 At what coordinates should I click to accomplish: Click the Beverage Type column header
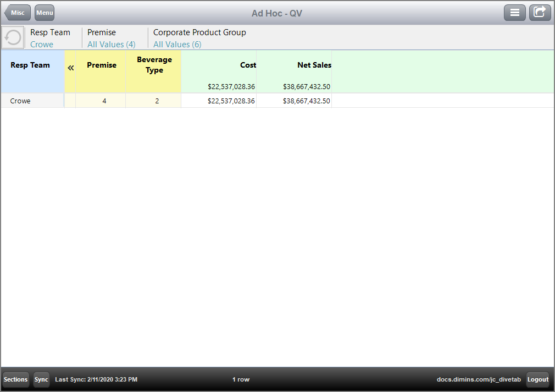tap(154, 65)
